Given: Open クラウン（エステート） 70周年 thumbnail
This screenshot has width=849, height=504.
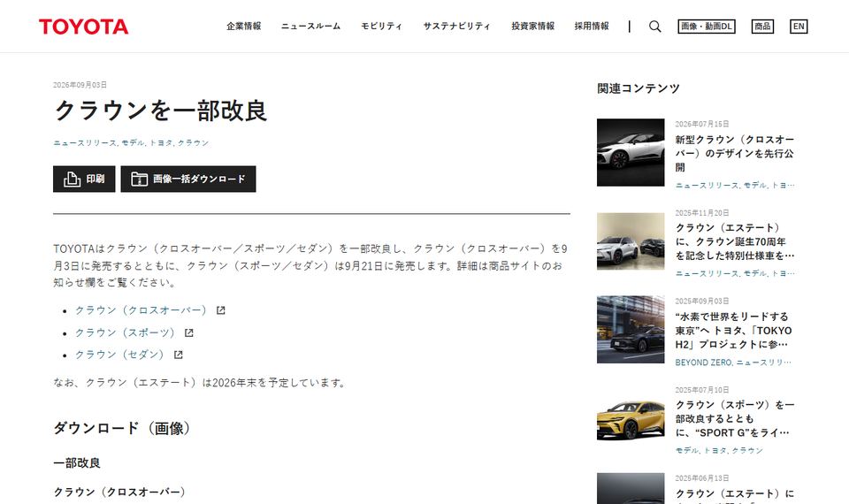Looking at the screenshot, I should coord(631,241).
